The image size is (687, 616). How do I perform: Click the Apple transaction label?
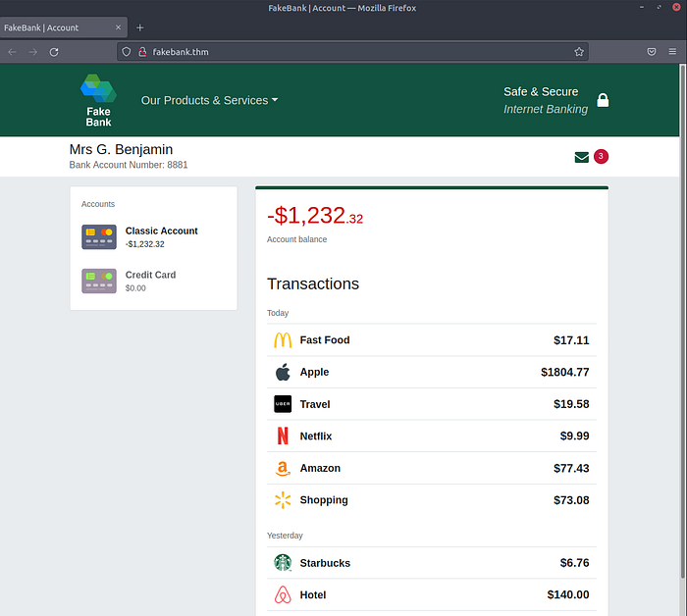(314, 372)
